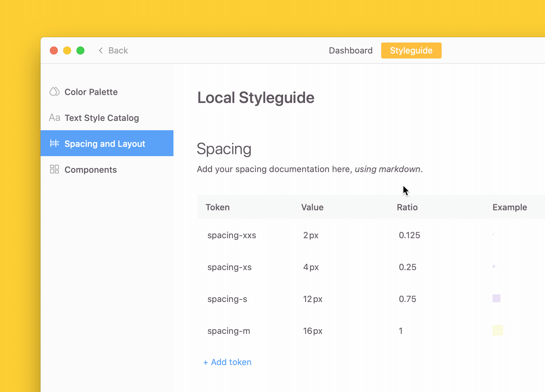This screenshot has height=392, width=545.
Task: Click the green fullscreen window button
Action: pos(80,50)
